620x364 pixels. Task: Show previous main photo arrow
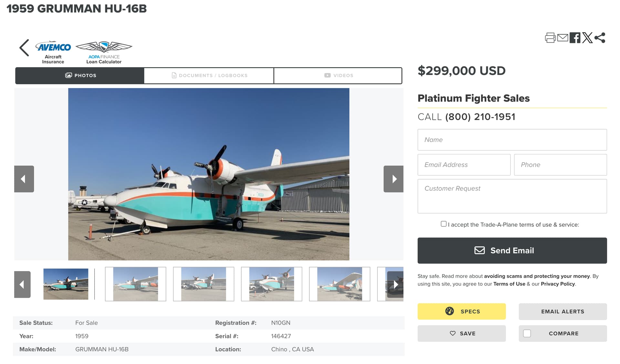point(24,179)
